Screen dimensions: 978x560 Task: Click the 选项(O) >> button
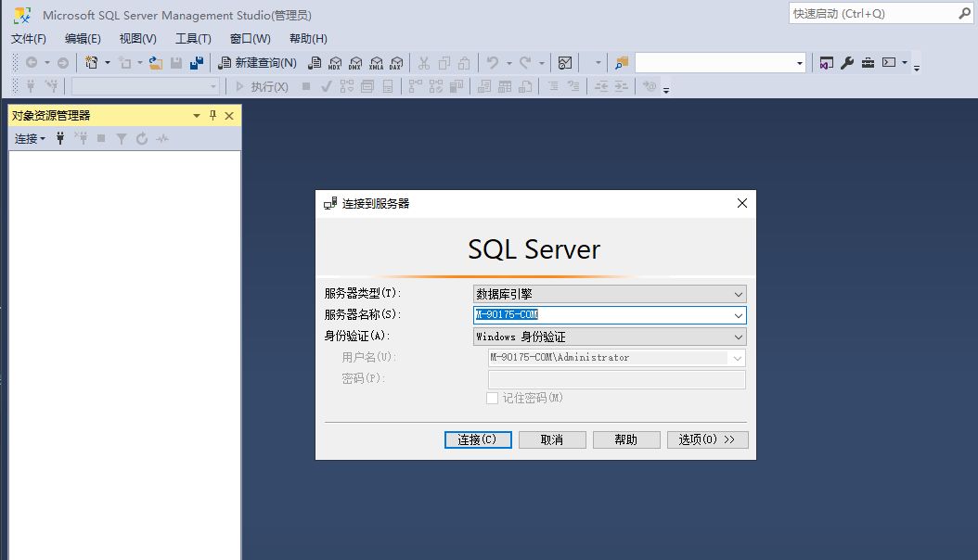coord(707,439)
